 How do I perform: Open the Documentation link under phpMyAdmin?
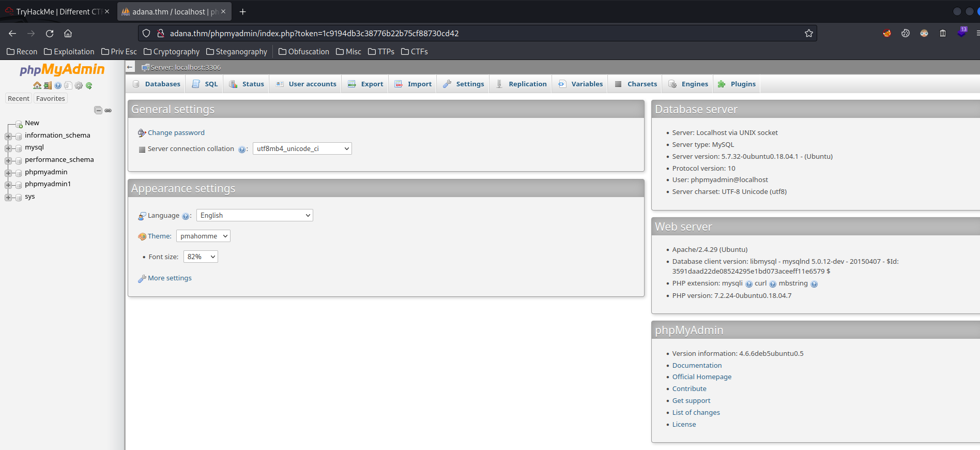[x=697, y=365]
